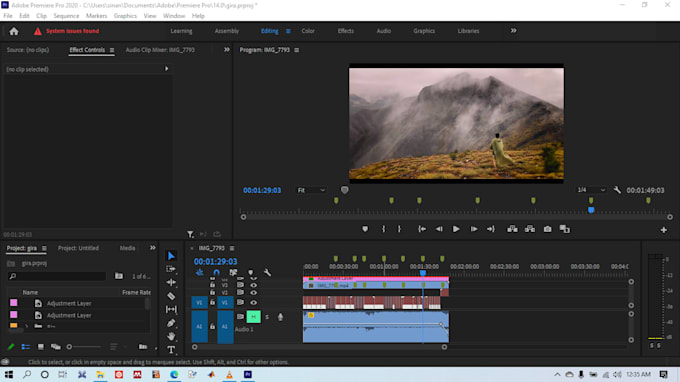
Task: Toggle visibility eye of V1 track
Action: pos(254,303)
